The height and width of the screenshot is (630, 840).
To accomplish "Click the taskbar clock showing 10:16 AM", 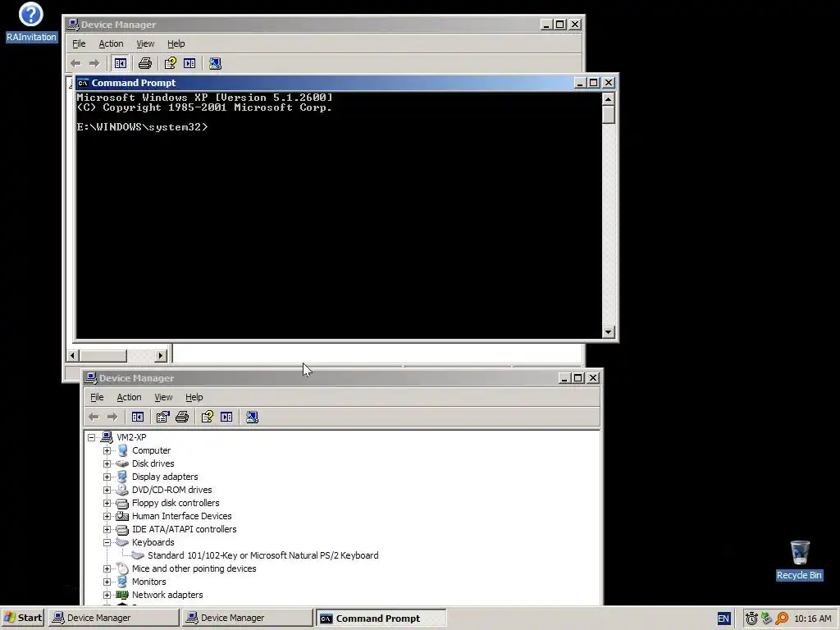I will coord(813,619).
